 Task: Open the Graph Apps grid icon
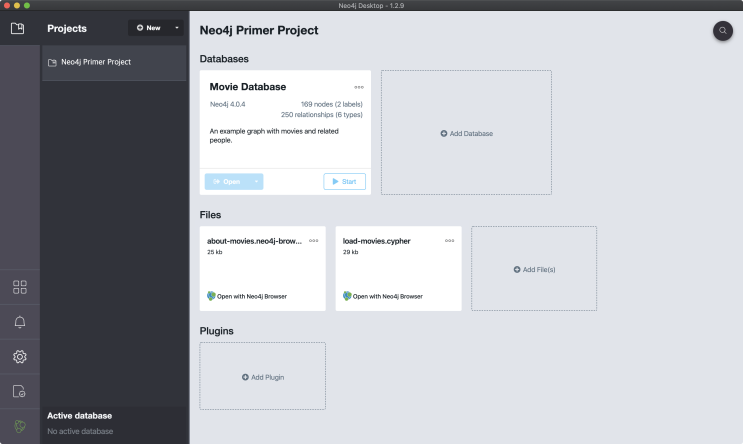pyautogui.click(x=19, y=287)
